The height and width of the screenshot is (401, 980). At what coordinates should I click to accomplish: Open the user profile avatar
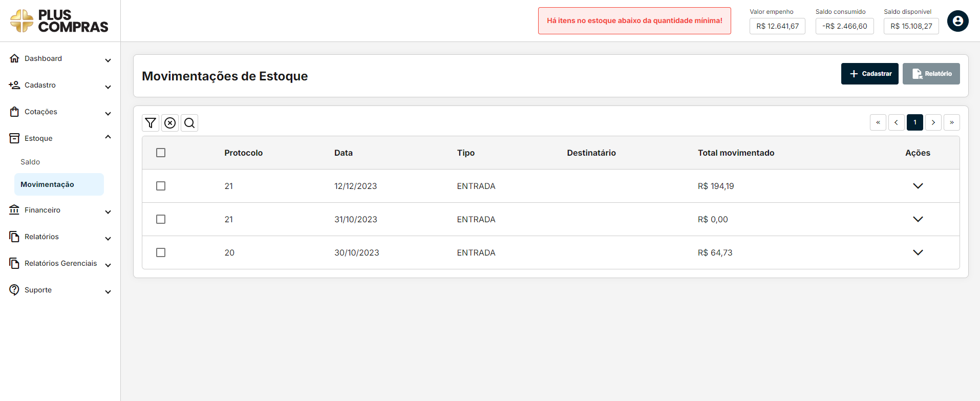(x=957, y=21)
